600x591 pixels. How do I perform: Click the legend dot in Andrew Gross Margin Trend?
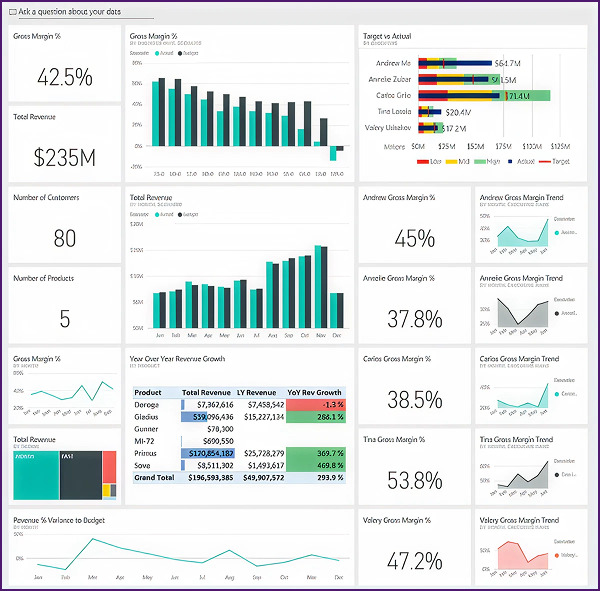click(x=557, y=233)
